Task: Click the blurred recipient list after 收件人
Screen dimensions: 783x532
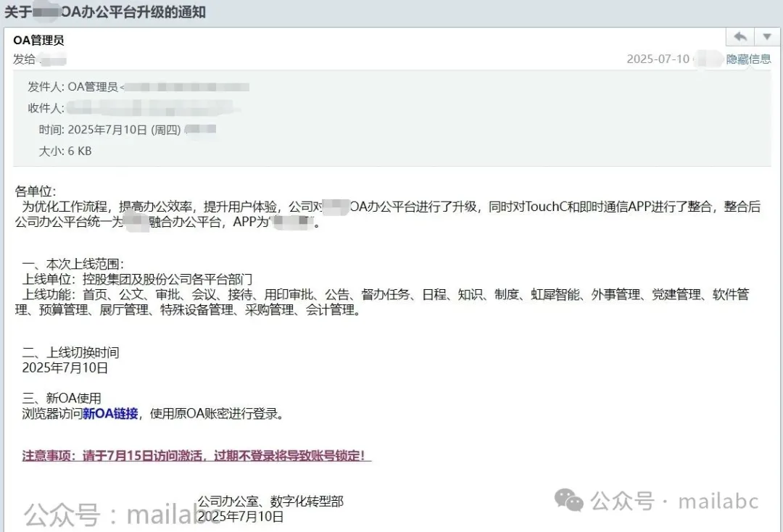Action: [150, 108]
